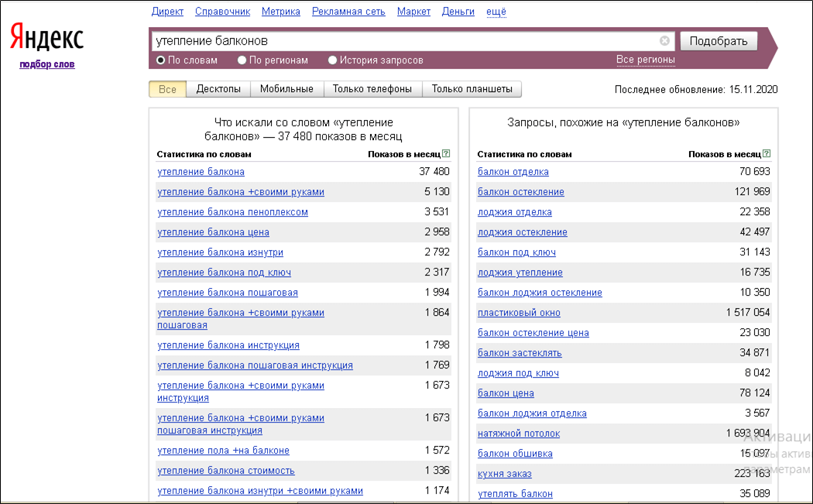This screenshot has width=813, height=504.
Task: Open help icon beside right 'Показов в месяц'
Action: tap(767, 153)
